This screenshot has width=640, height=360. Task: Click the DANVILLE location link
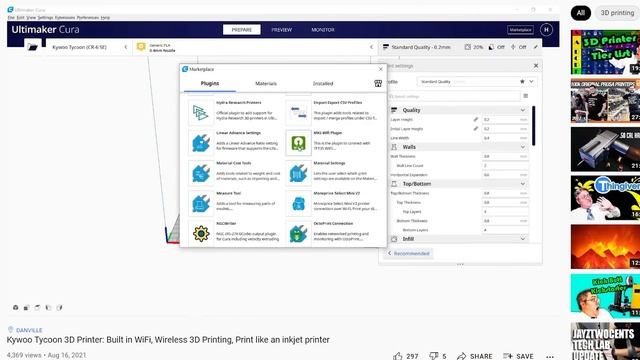29,330
